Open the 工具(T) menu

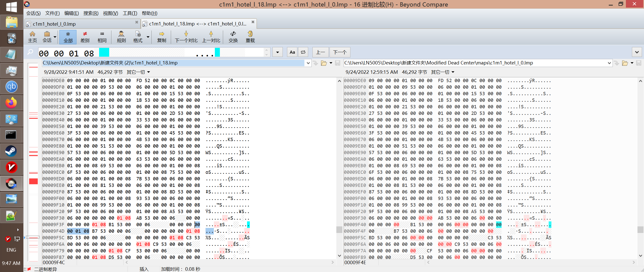130,13
